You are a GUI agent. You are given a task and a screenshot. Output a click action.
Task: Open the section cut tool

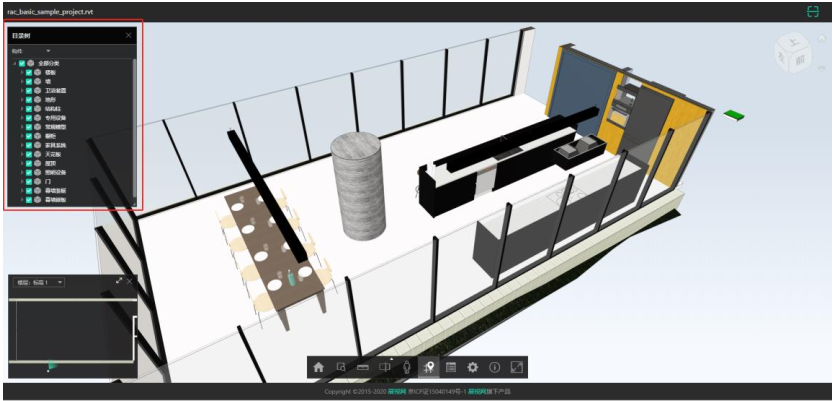385,367
